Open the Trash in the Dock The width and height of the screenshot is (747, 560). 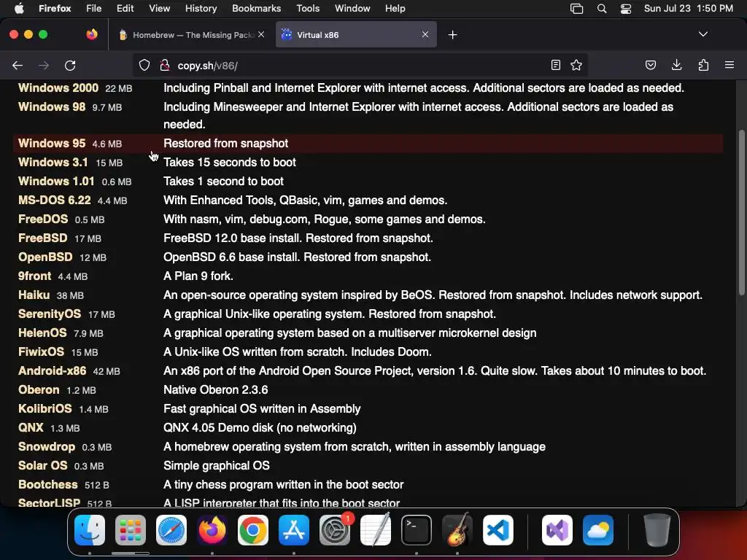click(657, 531)
